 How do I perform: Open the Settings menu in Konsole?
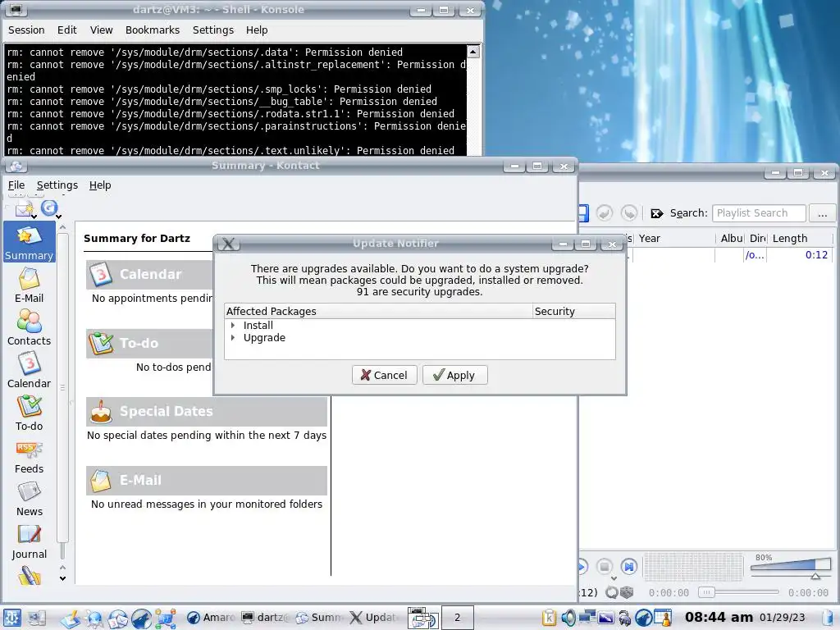coord(213,30)
